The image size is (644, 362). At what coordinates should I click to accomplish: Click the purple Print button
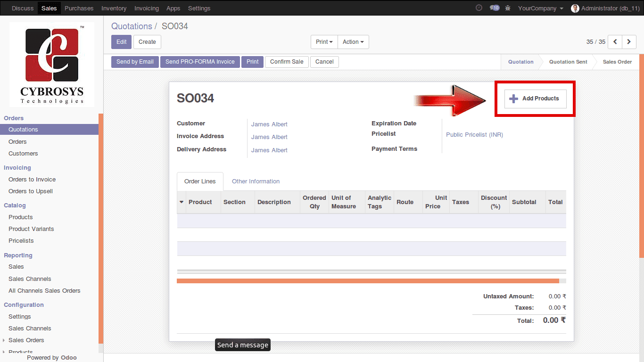tap(252, 62)
